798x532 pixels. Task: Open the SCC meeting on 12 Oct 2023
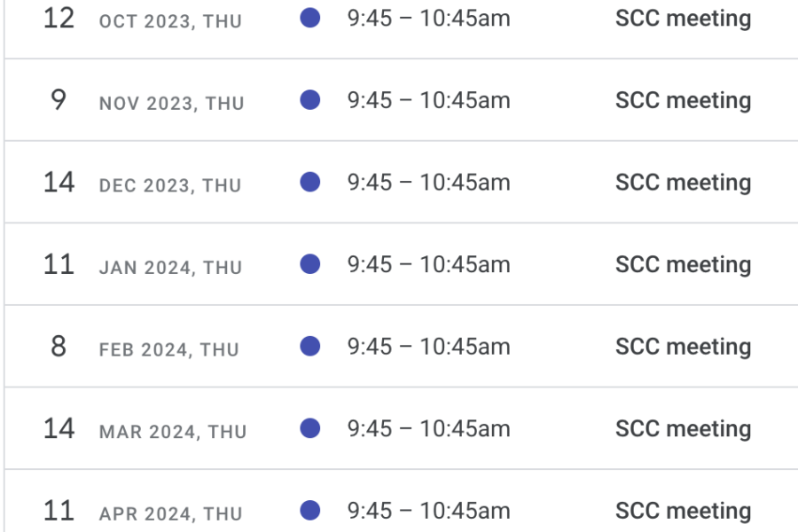click(683, 19)
